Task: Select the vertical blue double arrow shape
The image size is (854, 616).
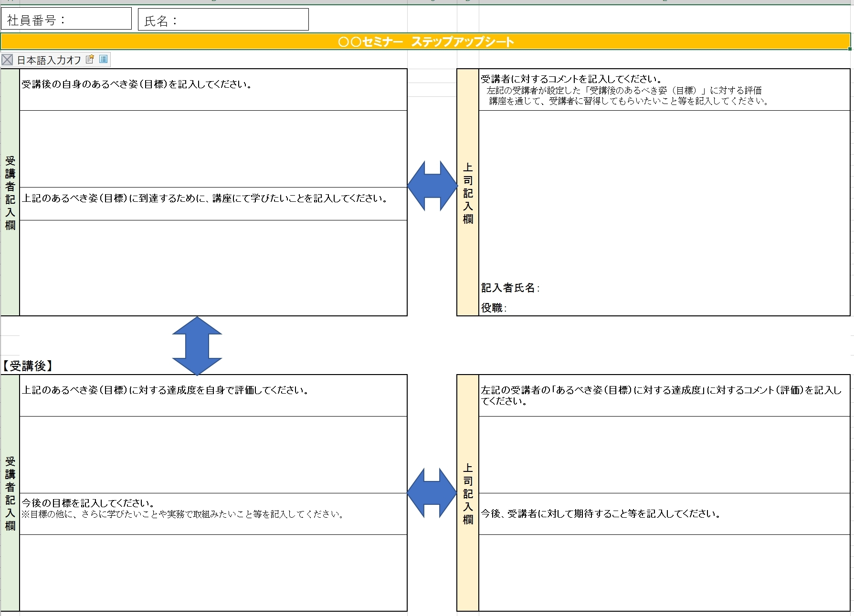Action: 197,346
